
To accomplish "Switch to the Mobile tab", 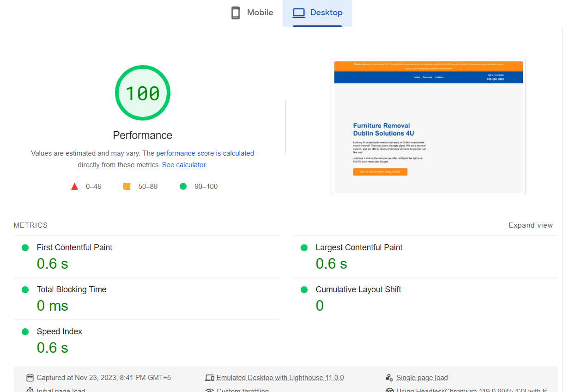I will tap(252, 12).
